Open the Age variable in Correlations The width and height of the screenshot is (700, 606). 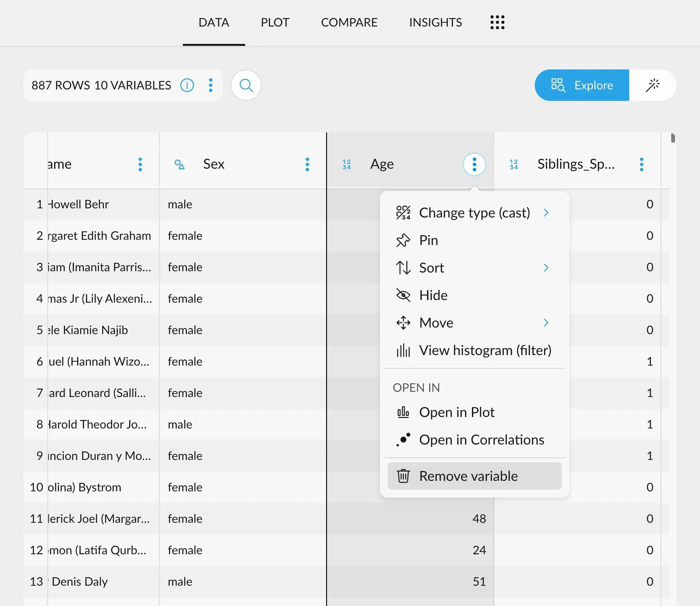pos(481,439)
